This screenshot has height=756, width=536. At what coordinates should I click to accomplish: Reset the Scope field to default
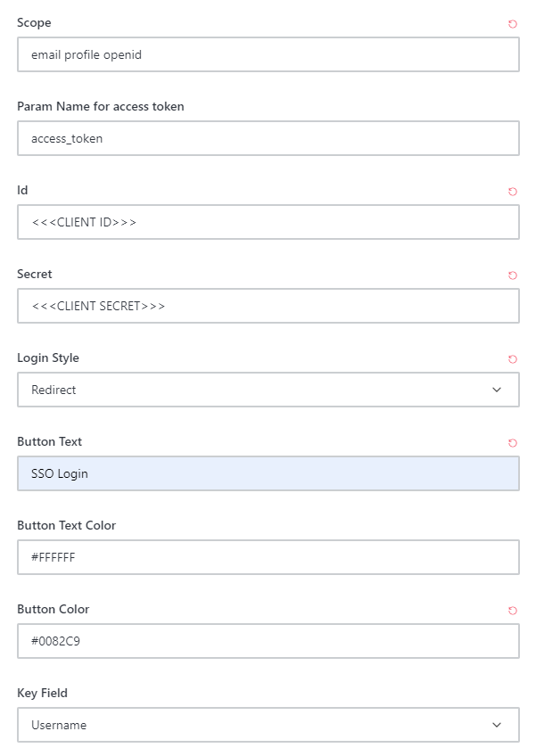pyautogui.click(x=512, y=24)
